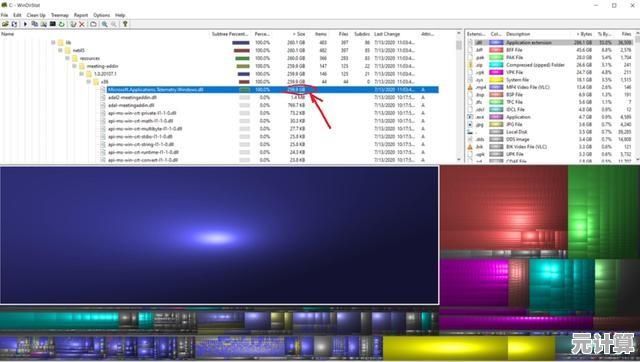Click the Delete to Recycle Bin icon
The width and height of the screenshot is (640, 362).
click(73, 24)
